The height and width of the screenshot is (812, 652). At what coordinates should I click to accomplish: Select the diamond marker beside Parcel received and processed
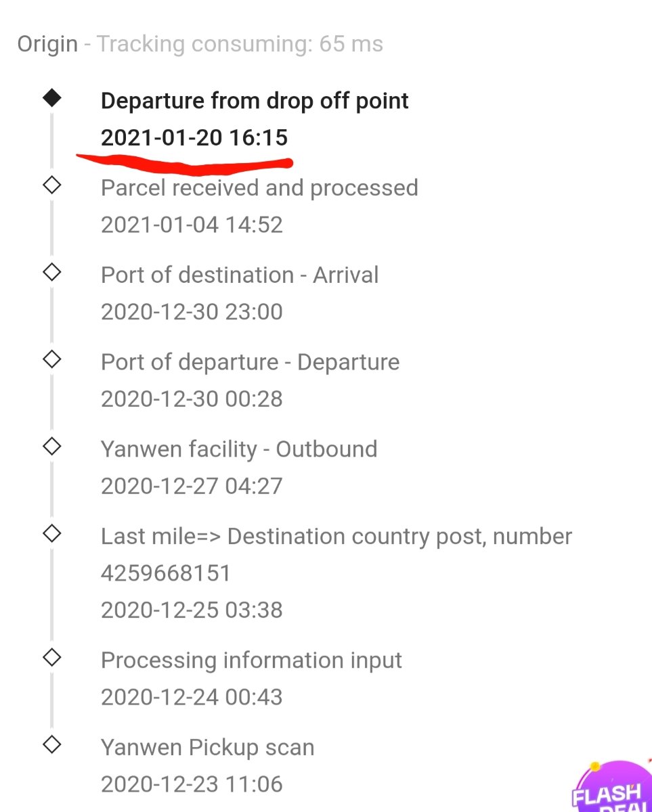[51, 185]
